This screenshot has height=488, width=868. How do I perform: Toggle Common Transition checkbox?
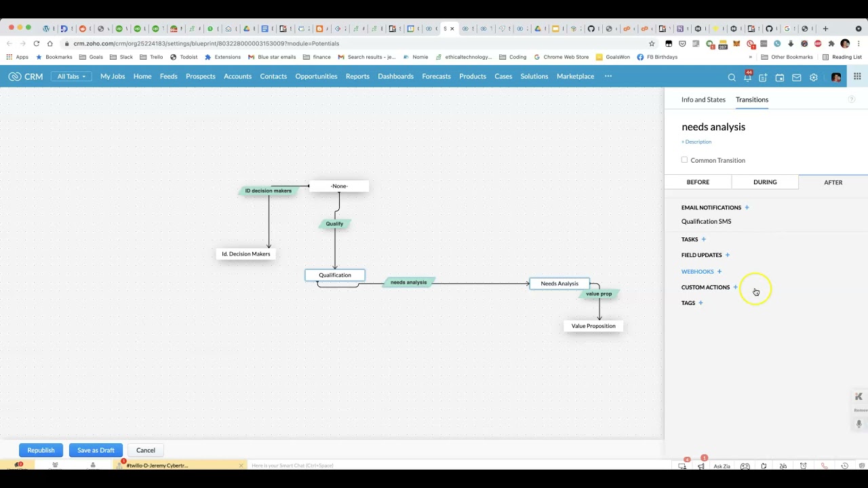pyautogui.click(x=684, y=160)
